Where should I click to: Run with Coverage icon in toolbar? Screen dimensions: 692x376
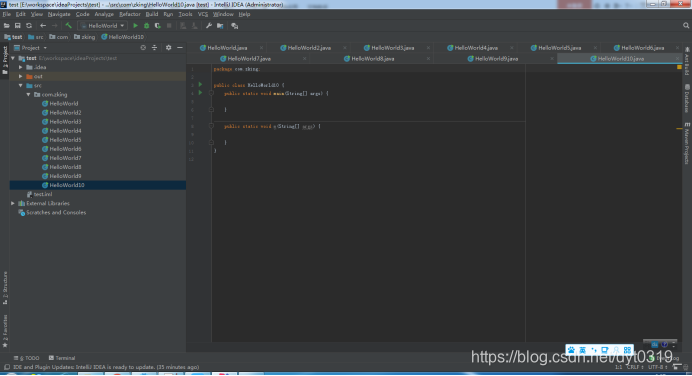tap(158, 26)
